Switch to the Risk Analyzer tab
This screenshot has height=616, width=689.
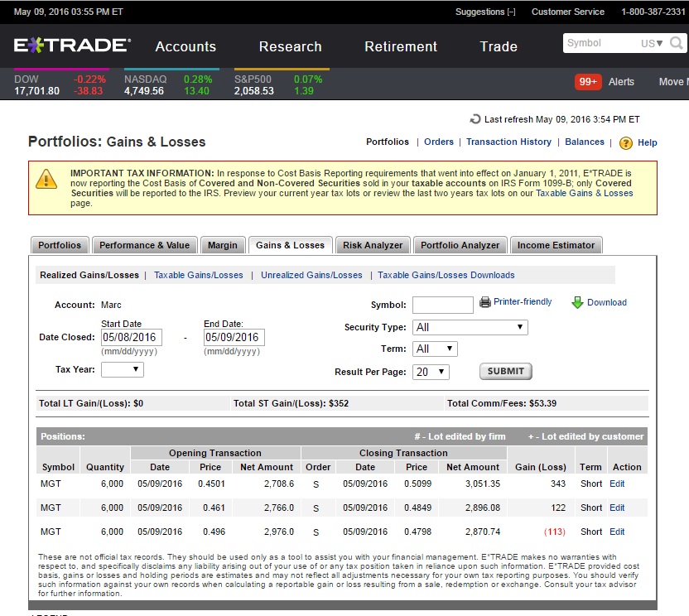[373, 245]
